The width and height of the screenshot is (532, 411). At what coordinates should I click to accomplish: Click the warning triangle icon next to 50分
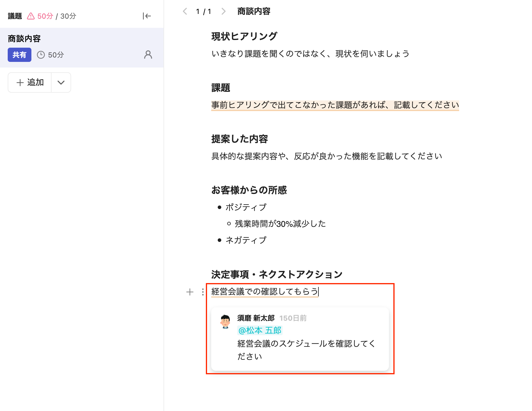coord(31,16)
